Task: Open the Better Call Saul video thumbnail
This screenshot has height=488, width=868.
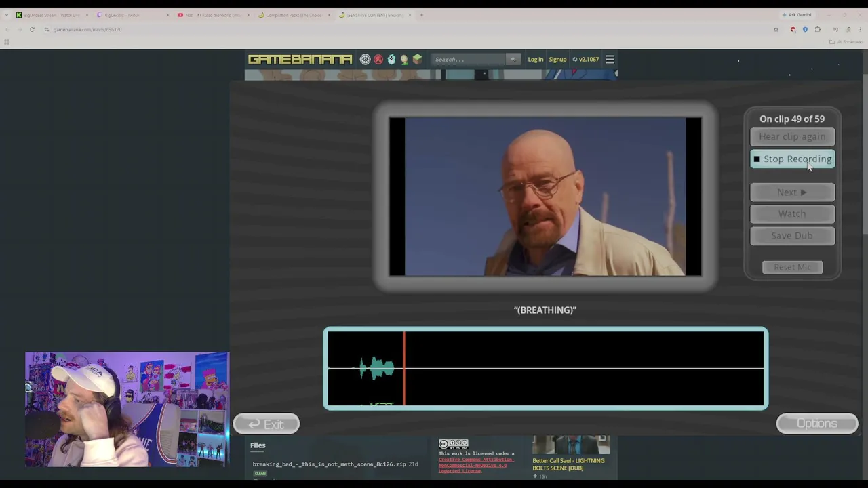Action: click(x=571, y=445)
